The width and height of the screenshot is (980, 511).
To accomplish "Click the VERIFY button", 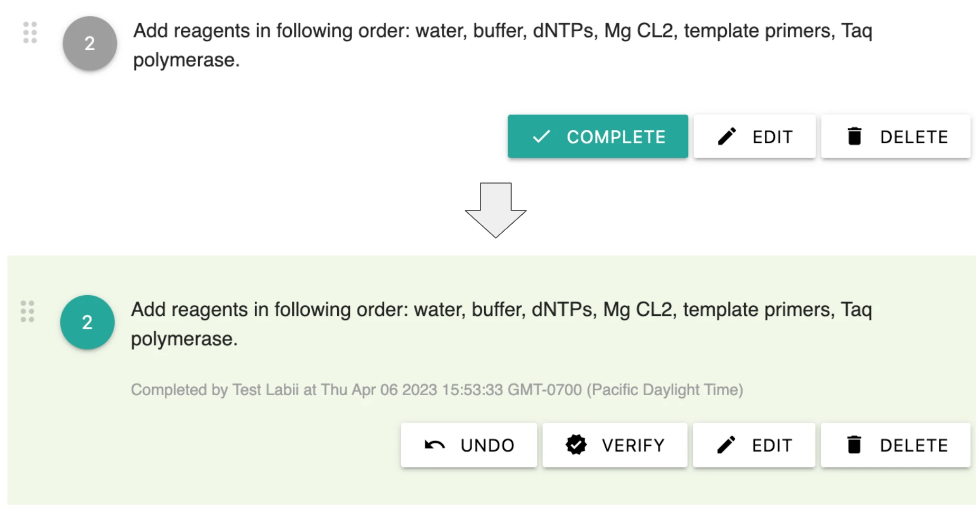I will pyautogui.click(x=615, y=445).
